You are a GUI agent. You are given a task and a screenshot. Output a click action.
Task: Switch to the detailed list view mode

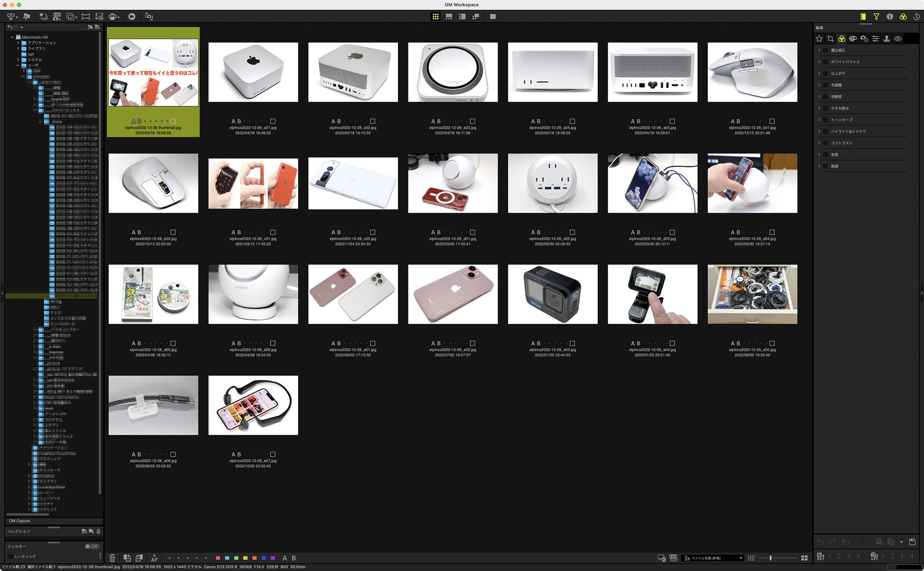click(476, 16)
